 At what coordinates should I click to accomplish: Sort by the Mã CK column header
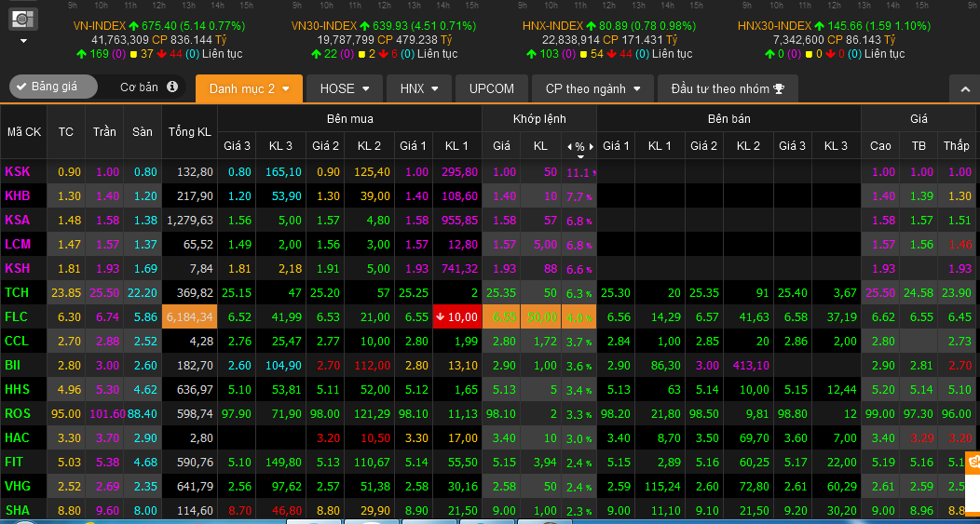coord(23,132)
